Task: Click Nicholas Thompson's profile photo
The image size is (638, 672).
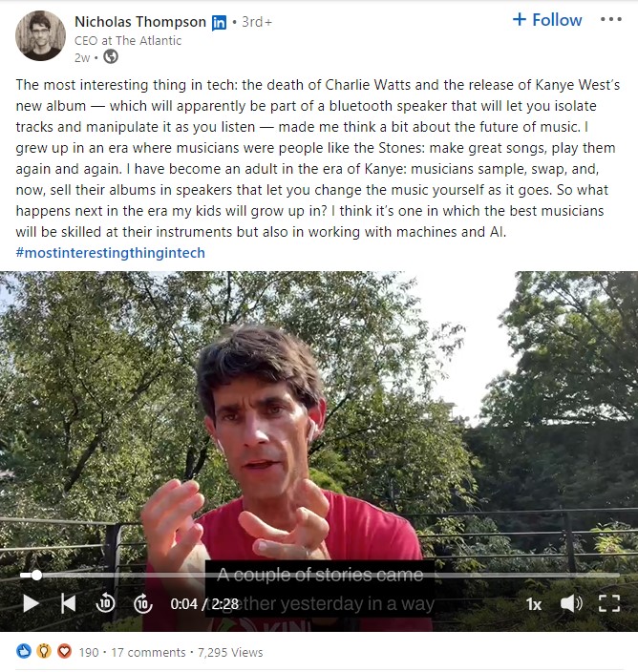Action: [40, 35]
